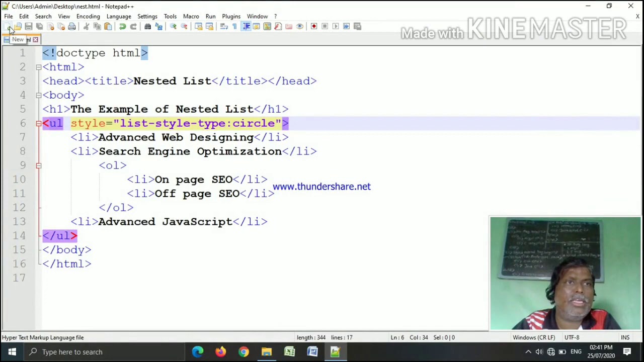Close the nest.html tab with its X
This screenshot has height=362, width=644.
35,39
